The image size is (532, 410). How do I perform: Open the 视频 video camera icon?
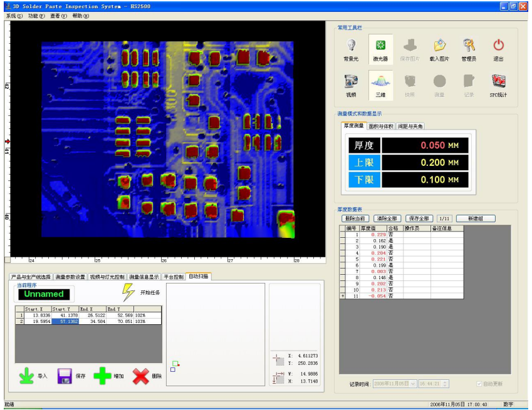pyautogui.click(x=351, y=81)
